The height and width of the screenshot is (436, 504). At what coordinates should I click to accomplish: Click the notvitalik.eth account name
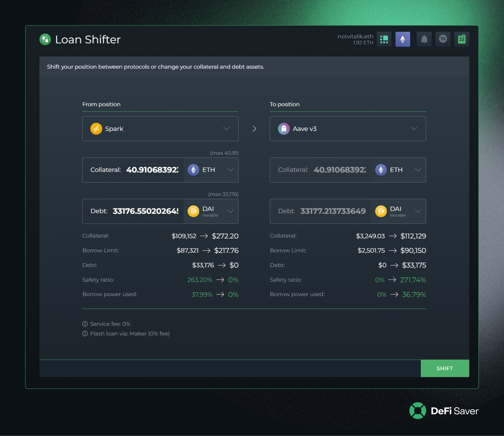coord(355,36)
